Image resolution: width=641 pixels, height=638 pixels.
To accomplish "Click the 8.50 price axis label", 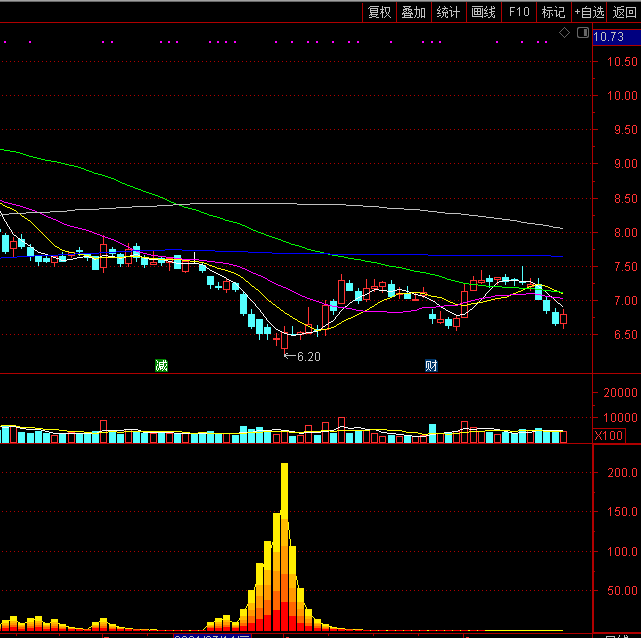I will [625, 199].
